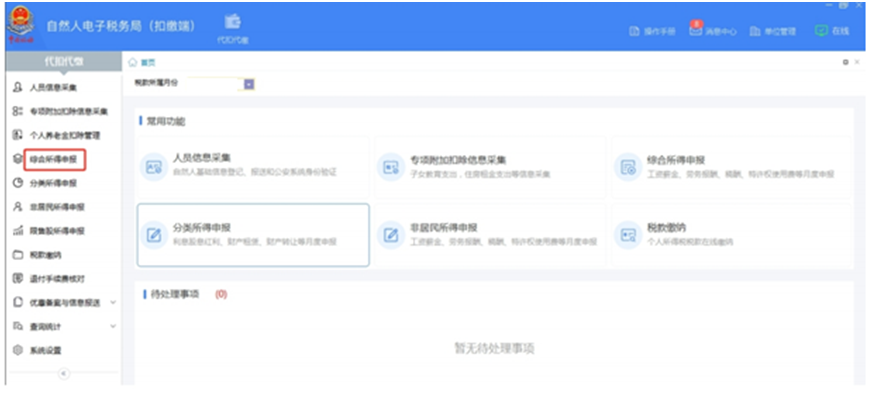Click the green 在线 status indicator
This screenshot has height=394, width=869.
(832, 32)
